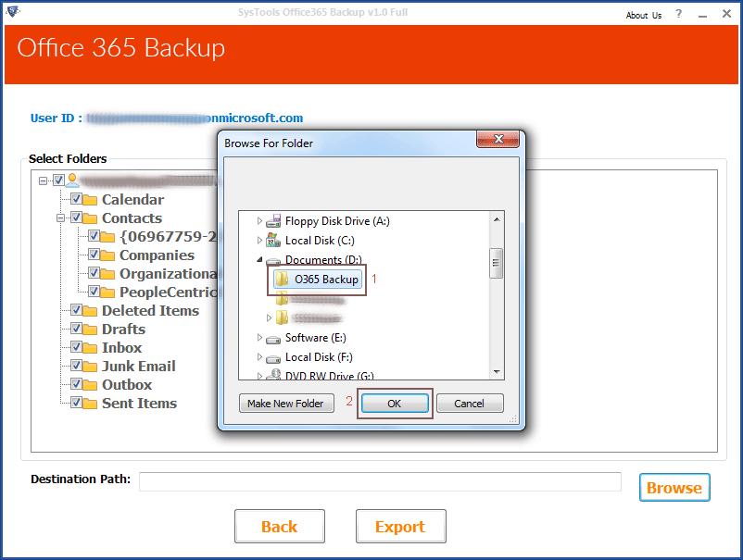The width and height of the screenshot is (743, 560).
Task: Click the DVD RW Drive (G:) icon
Action: [x=273, y=375]
